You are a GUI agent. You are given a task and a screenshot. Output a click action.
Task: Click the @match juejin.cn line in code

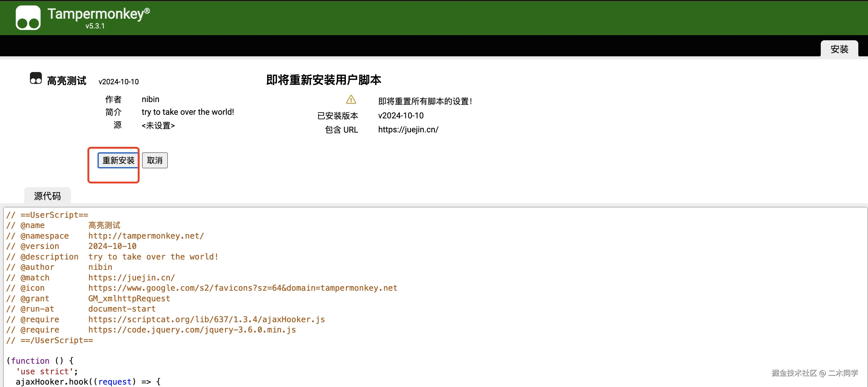coord(131,278)
